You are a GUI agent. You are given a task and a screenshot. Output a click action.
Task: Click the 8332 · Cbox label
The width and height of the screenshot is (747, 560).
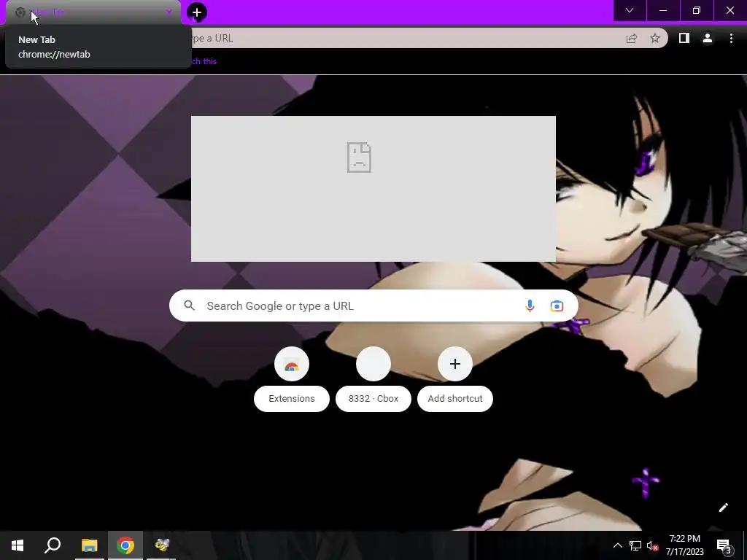pyautogui.click(x=373, y=399)
